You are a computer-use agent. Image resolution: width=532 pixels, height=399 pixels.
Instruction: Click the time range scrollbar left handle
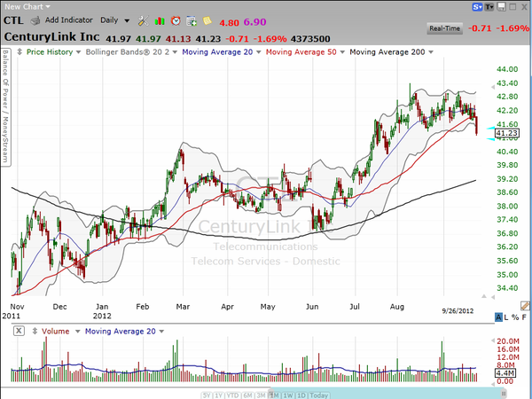point(271,394)
